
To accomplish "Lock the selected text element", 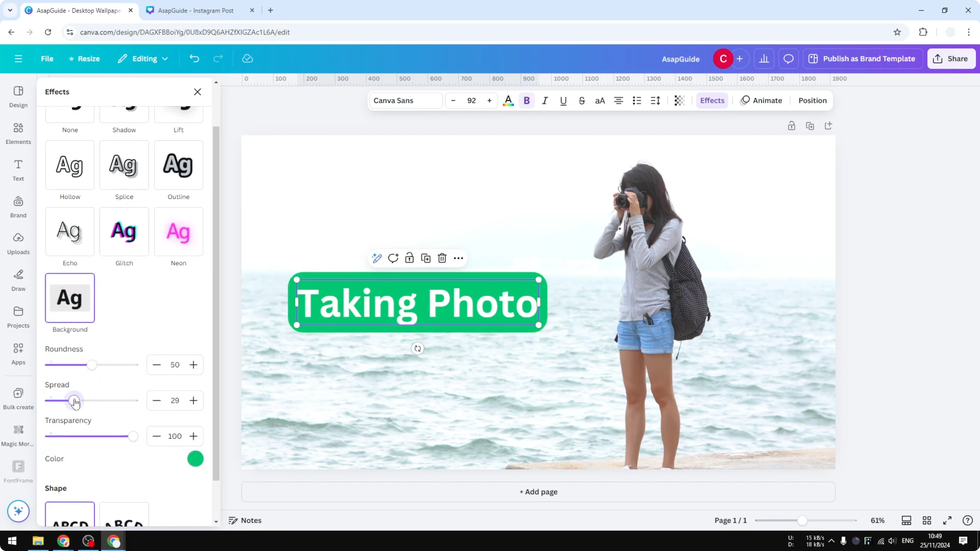I will 409,258.
